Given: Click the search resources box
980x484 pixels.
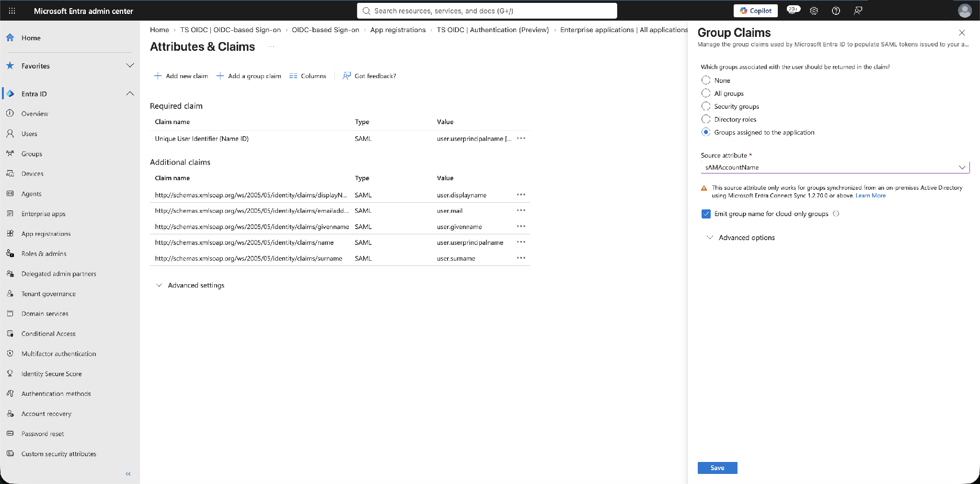Looking at the screenshot, I should pos(487,11).
